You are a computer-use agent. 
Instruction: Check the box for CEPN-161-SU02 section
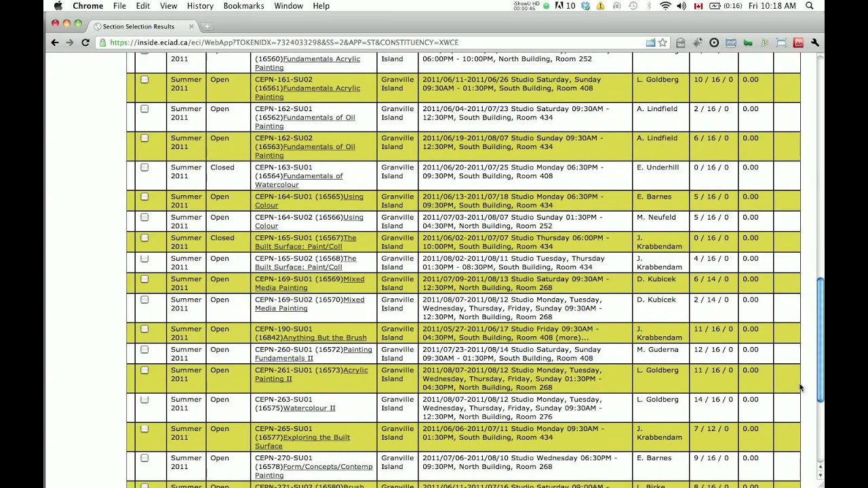144,79
